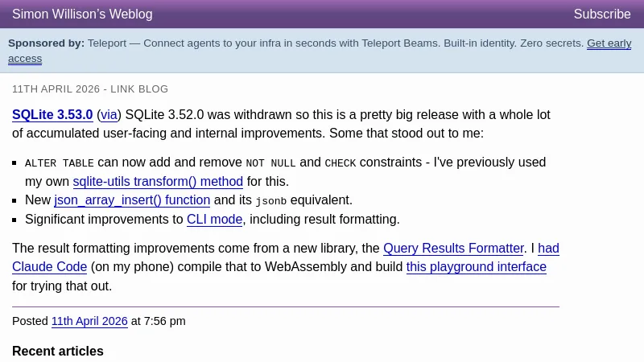Click the Subscribe link in header
644x362 pixels.
click(601, 14)
